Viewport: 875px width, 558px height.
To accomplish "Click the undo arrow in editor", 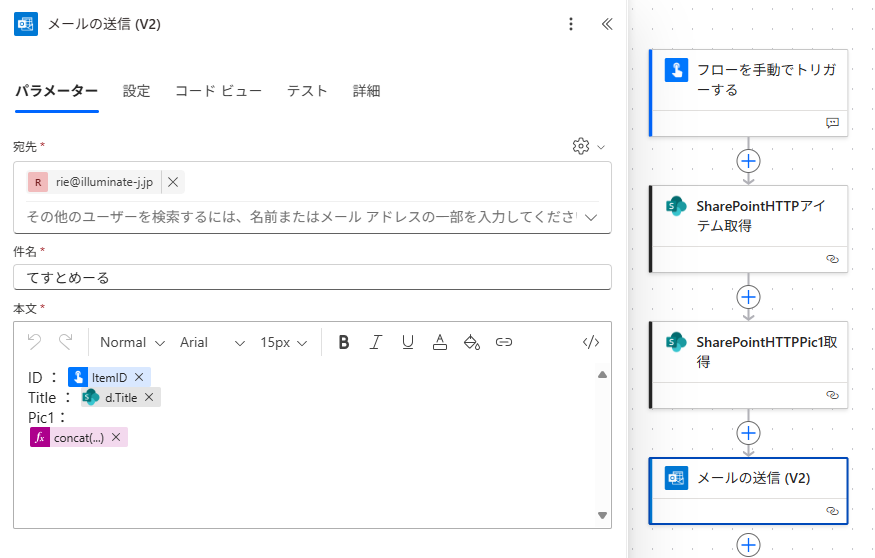I will click(x=35, y=342).
